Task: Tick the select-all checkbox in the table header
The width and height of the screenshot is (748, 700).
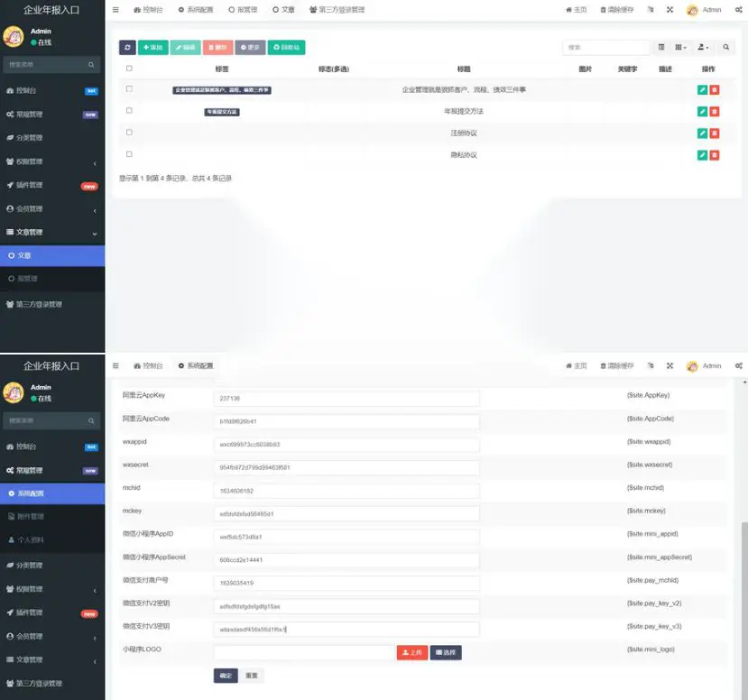Action: point(129,69)
